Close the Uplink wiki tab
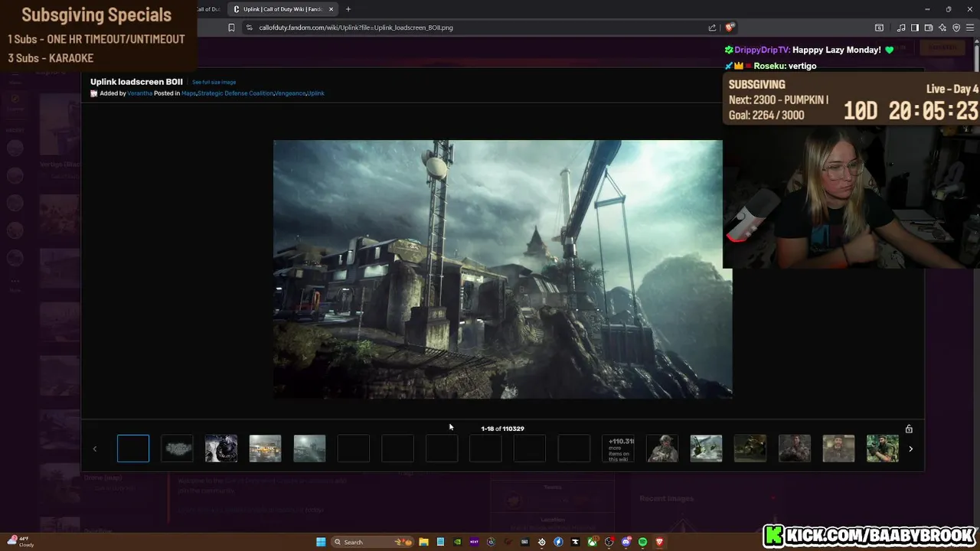Viewport: 980px width, 551px height. (x=331, y=9)
